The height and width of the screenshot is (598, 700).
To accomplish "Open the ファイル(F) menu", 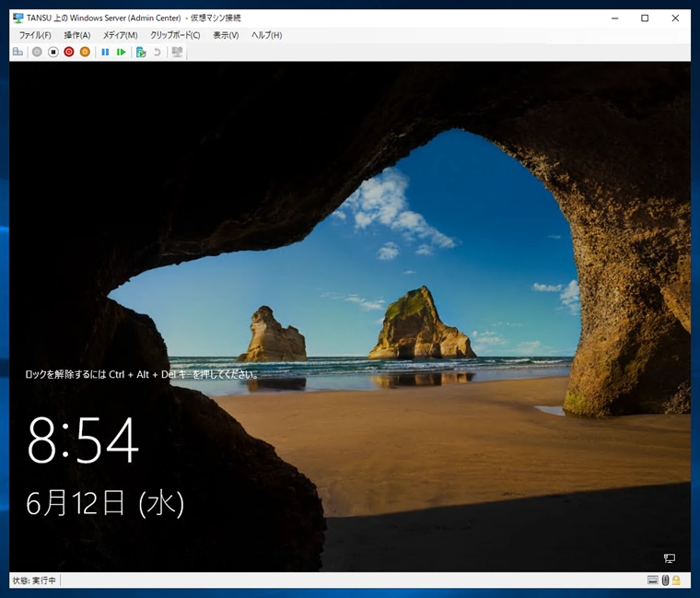I will (35, 35).
